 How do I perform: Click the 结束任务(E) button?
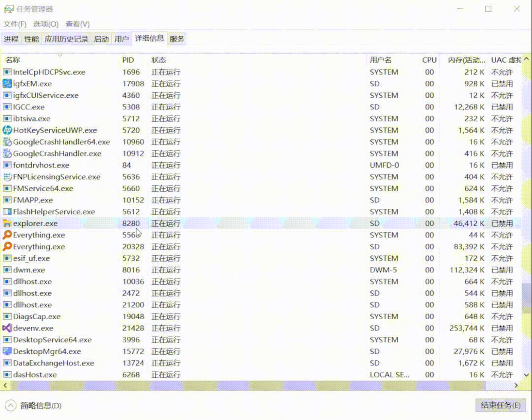pos(500,405)
